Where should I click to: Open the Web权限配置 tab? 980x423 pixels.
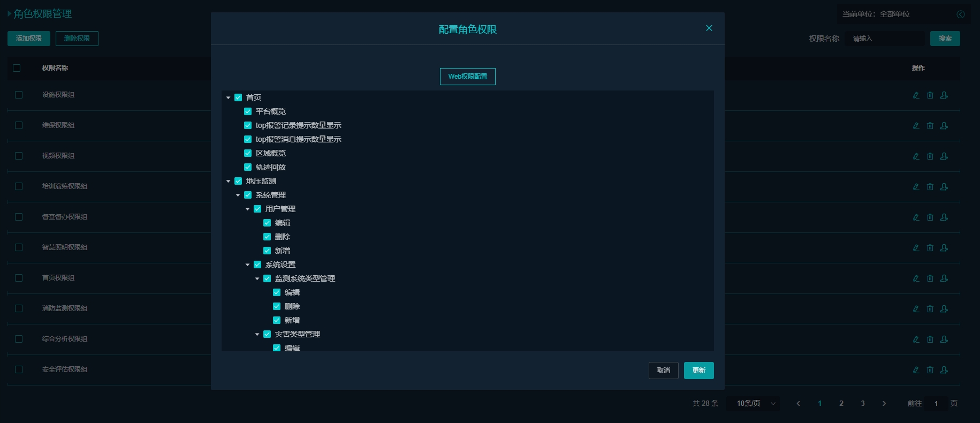point(468,77)
